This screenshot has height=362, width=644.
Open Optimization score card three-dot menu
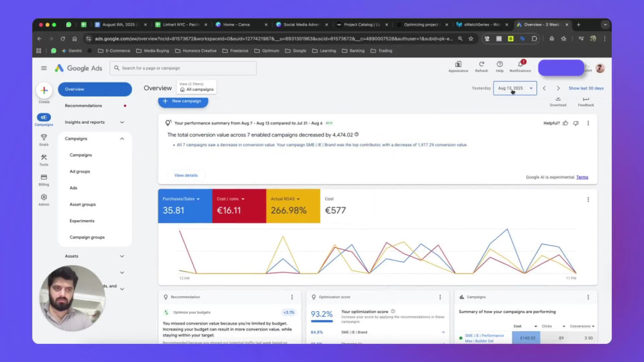coord(440,297)
